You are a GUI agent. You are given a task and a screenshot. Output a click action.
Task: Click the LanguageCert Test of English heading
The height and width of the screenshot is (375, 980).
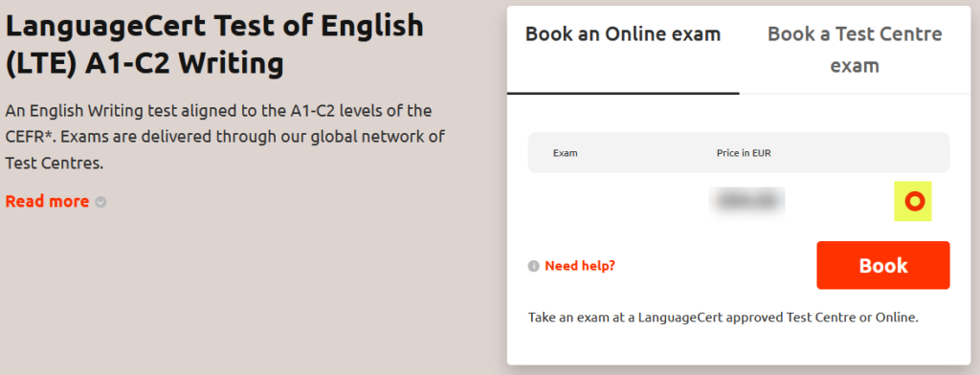pyautogui.click(x=214, y=26)
